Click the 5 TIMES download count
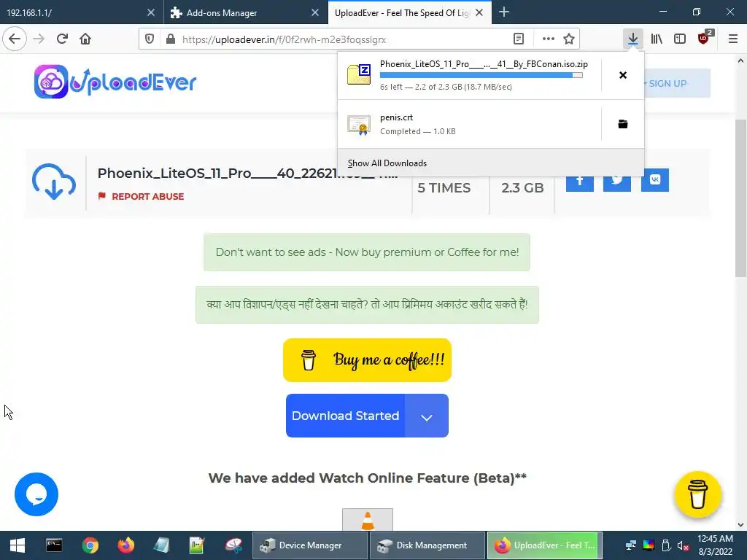 pos(444,188)
